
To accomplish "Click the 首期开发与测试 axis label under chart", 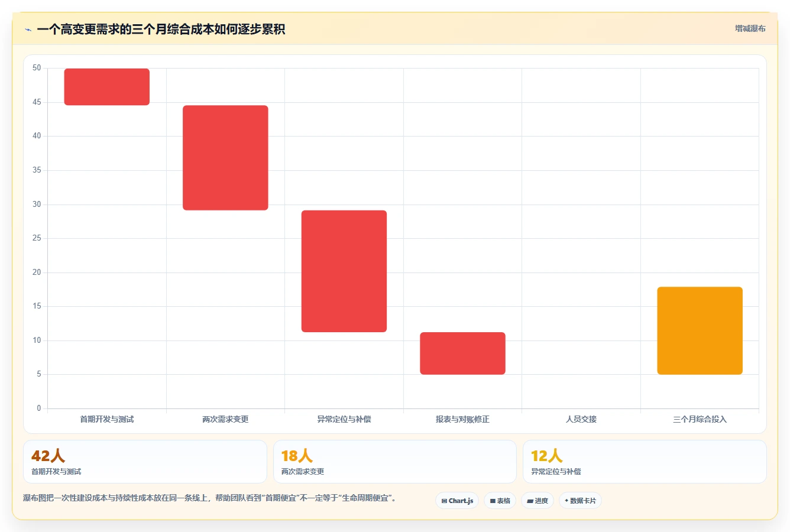I will coord(107,419).
